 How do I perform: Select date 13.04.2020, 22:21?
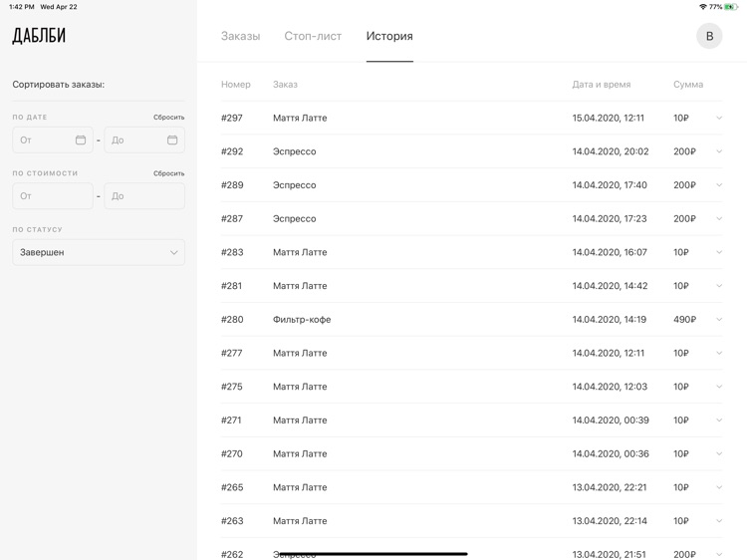point(610,487)
